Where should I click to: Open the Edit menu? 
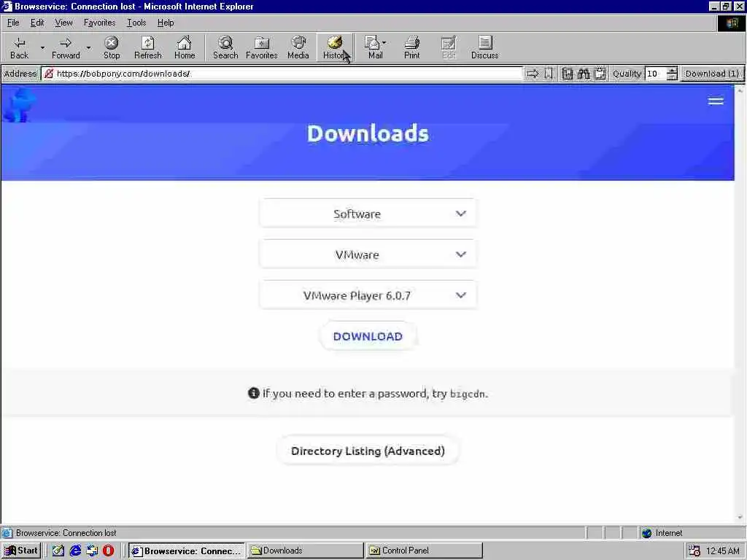(x=37, y=23)
